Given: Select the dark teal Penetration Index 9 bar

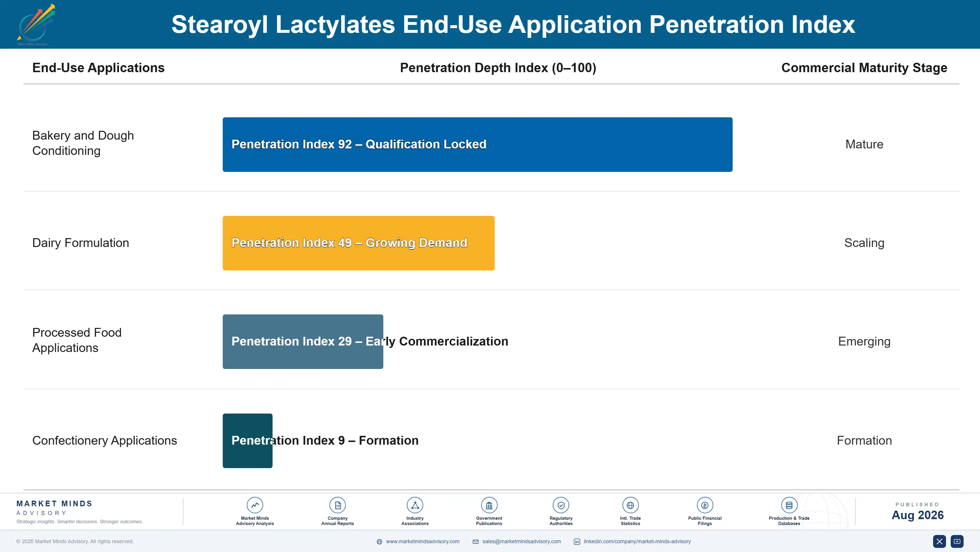Looking at the screenshot, I should click(247, 441).
